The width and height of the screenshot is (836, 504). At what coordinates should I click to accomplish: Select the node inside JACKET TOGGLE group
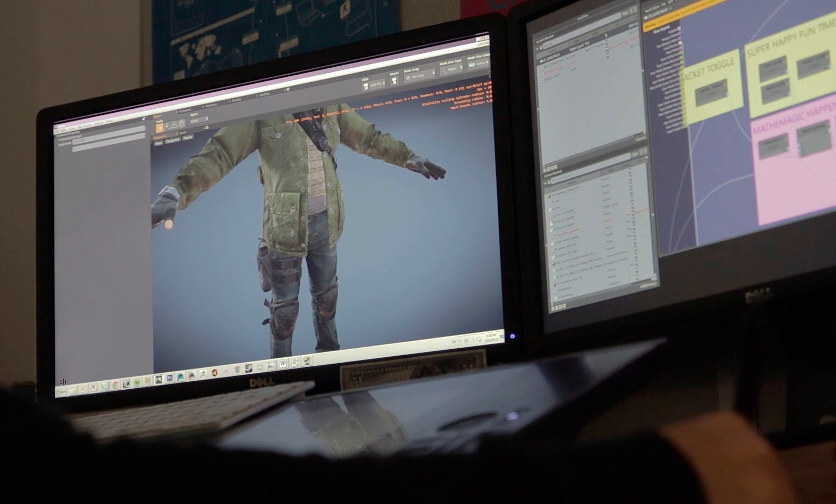(x=711, y=93)
